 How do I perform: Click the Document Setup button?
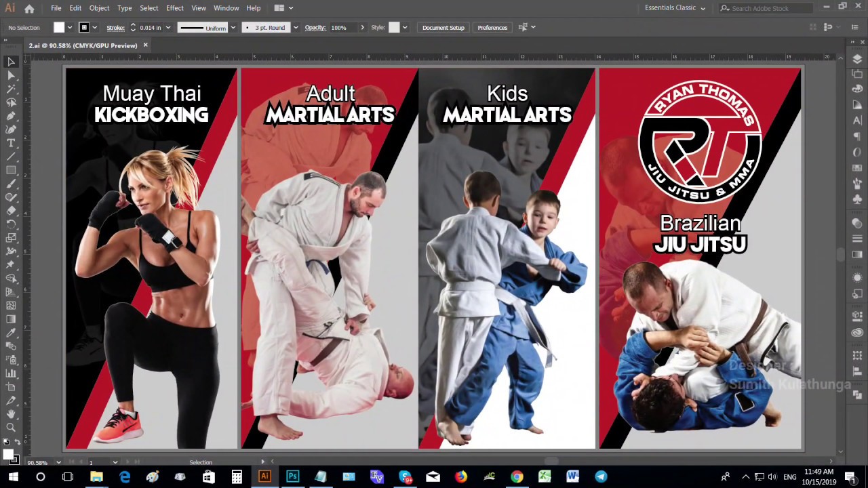(443, 28)
